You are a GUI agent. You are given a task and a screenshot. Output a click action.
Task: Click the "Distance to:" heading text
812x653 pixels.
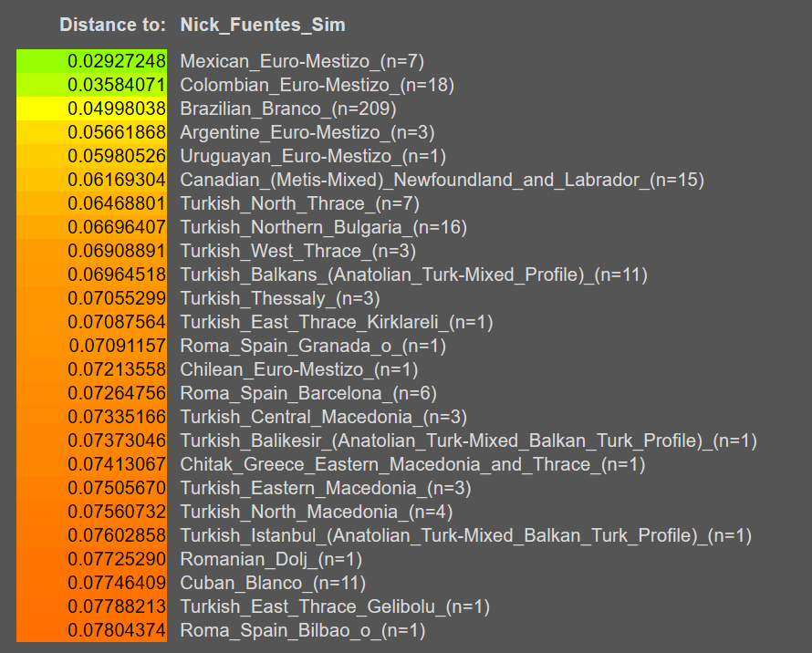coord(113,25)
